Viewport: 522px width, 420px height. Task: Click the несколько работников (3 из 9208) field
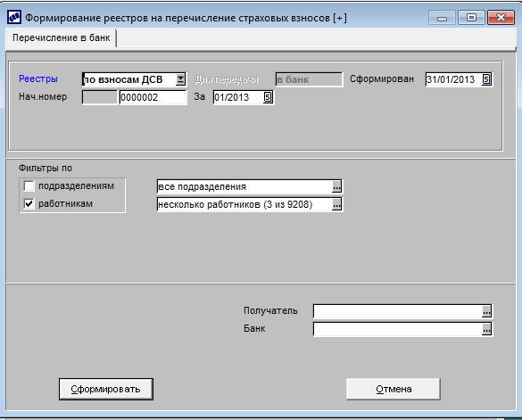pos(249,204)
